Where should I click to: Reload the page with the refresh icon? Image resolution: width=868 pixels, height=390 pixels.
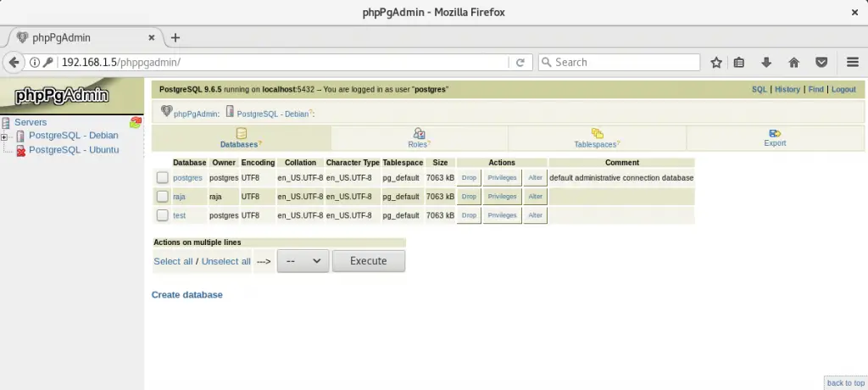click(520, 63)
